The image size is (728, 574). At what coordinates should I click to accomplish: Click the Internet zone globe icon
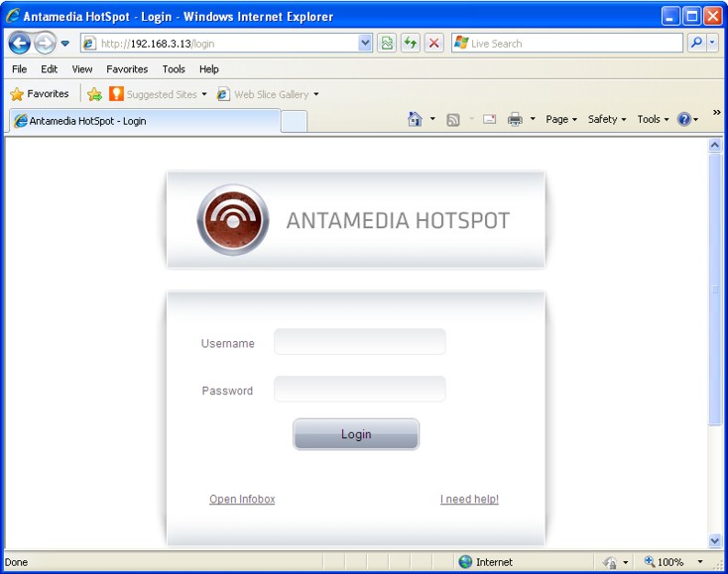[x=465, y=562]
